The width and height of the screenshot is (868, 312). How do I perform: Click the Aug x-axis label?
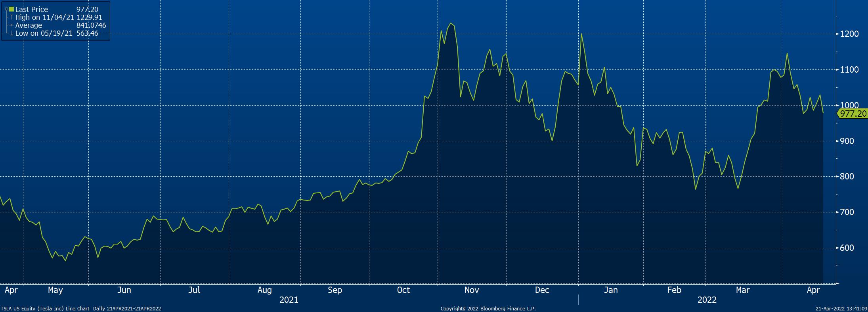point(265,291)
